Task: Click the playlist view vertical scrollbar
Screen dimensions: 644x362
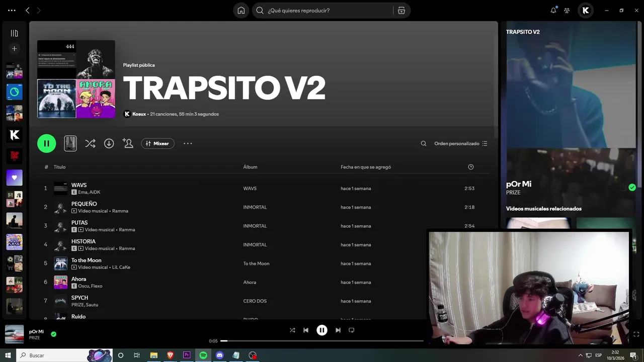Action: click(x=495, y=80)
